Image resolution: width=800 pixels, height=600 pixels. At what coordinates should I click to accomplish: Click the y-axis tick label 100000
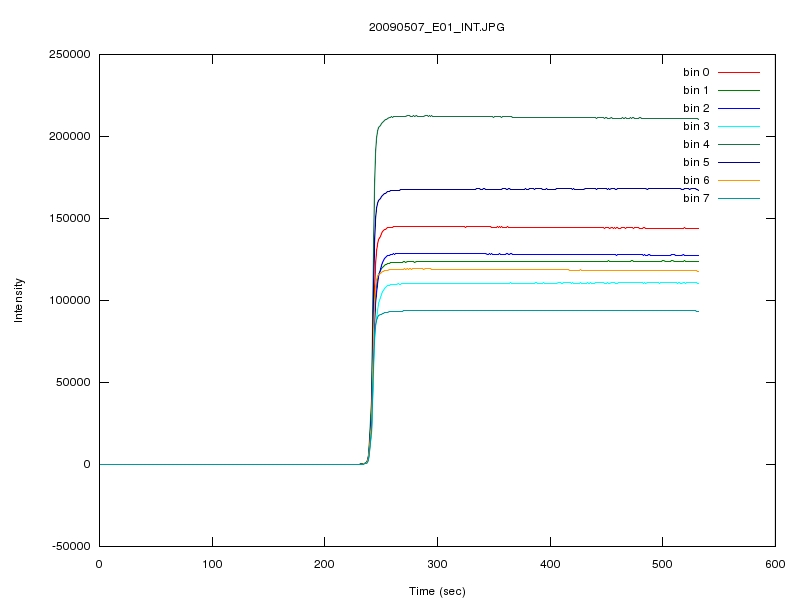point(69,300)
